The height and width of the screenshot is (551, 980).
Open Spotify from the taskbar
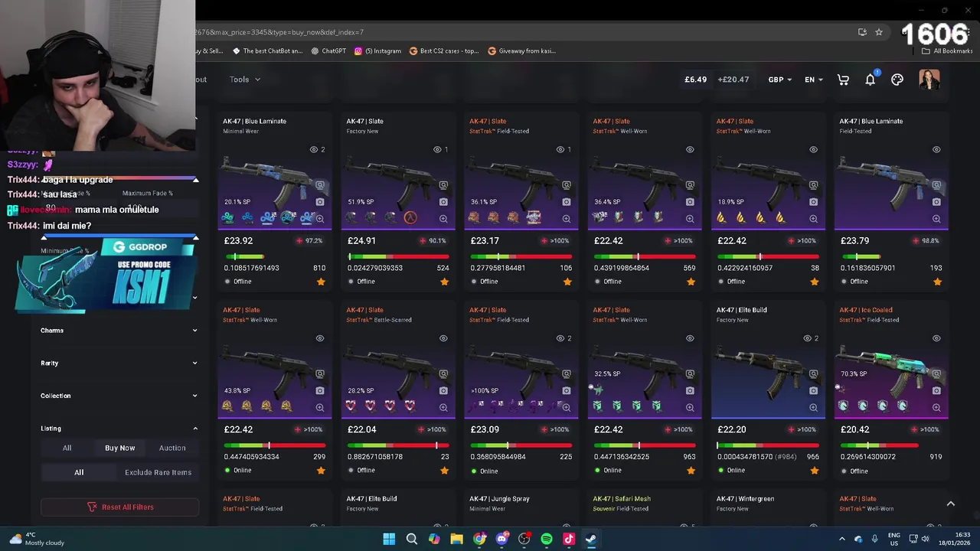pyautogui.click(x=547, y=539)
